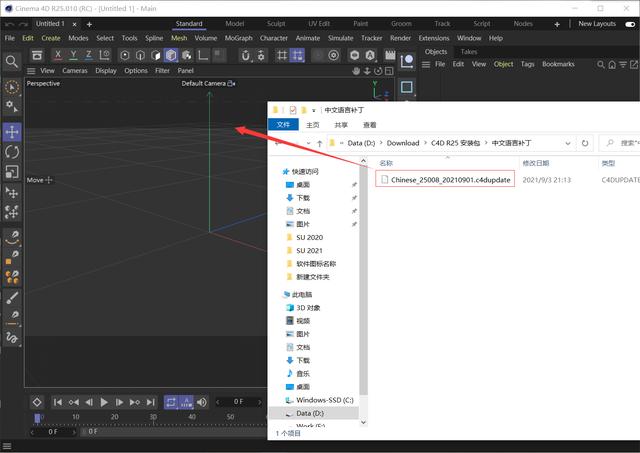Screen dimensions: 640x453
Task: Switch to Takes tab
Action: pos(469,52)
